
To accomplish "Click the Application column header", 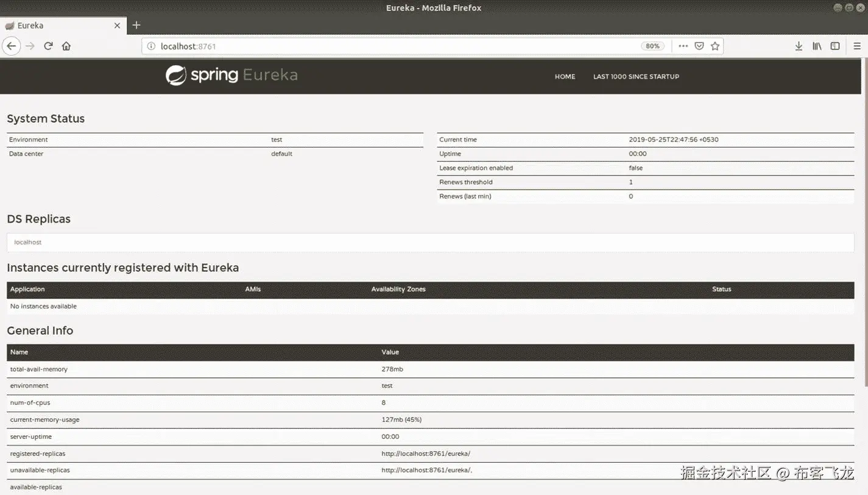I will [27, 289].
